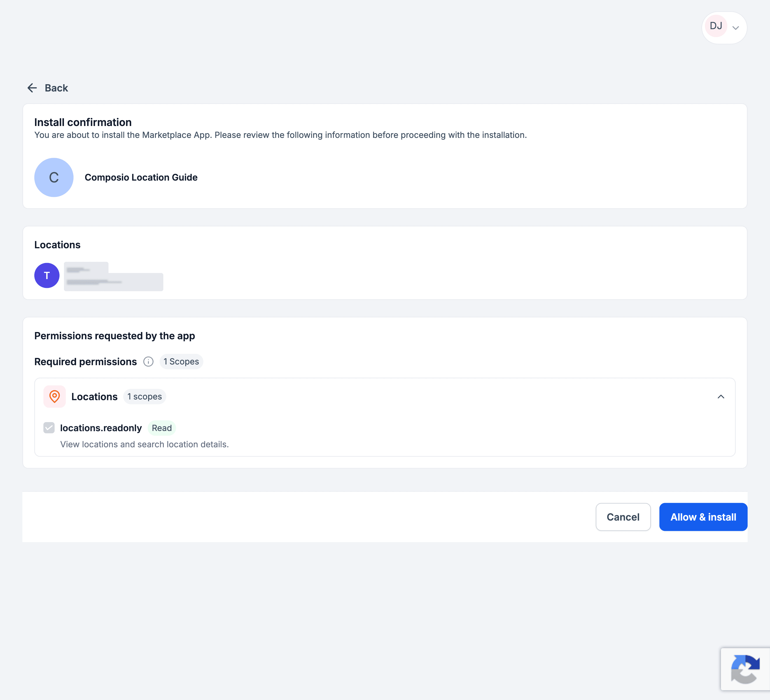Click the Back arrow icon

coord(32,88)
